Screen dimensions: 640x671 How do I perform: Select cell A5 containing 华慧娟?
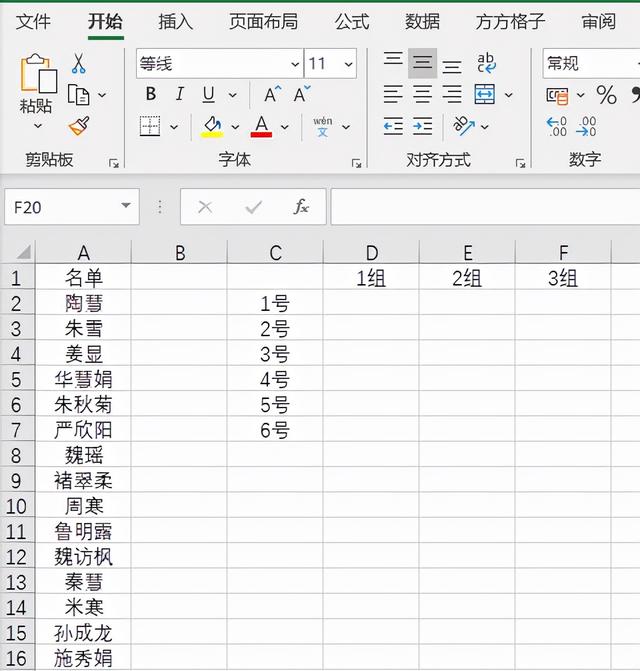coord(84,379)
